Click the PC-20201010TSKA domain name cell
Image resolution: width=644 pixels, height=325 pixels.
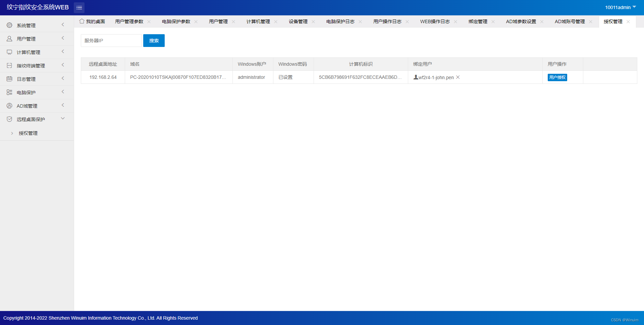click(179, 77)
